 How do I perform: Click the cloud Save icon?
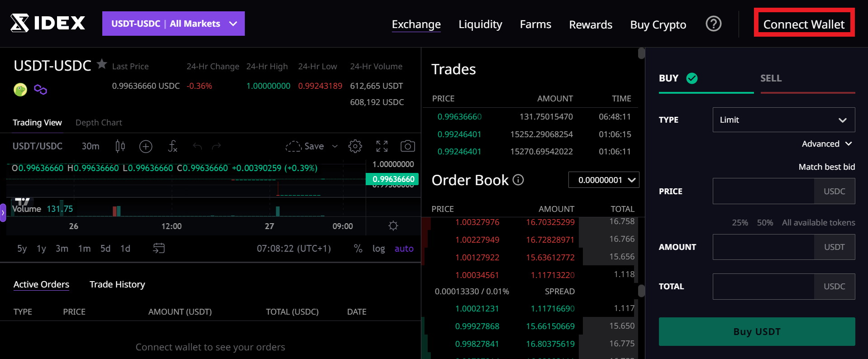click(x=293, y=146)
